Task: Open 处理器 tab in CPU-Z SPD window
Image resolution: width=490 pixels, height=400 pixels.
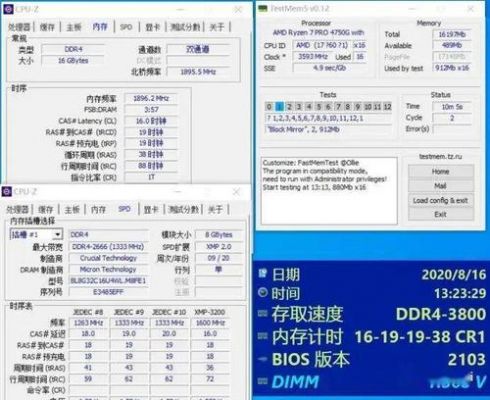Action: (17, 209)
